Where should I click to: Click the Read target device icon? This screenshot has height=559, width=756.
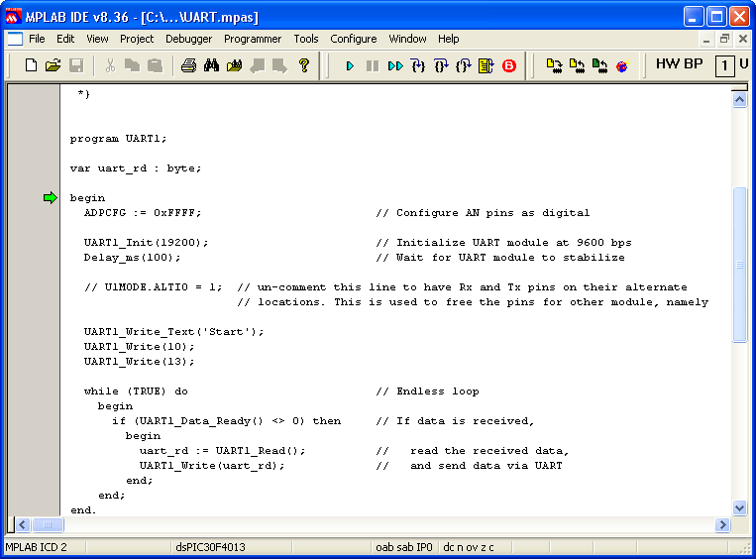point(577,65)
